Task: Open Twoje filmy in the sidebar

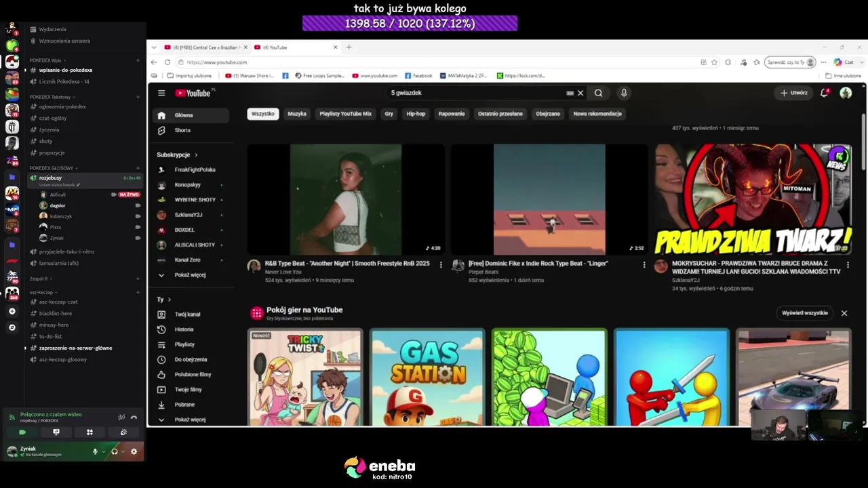Action: pyautogui.click(x=190, y=390)
